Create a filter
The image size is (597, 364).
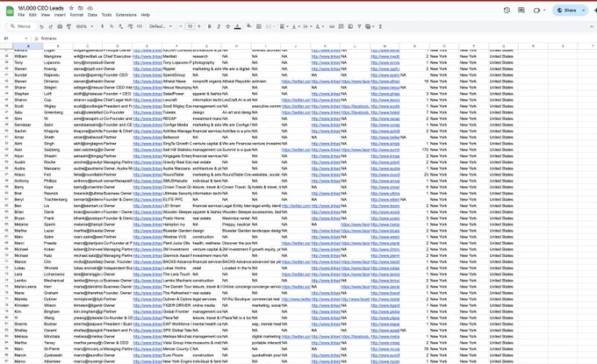point(359,26)
